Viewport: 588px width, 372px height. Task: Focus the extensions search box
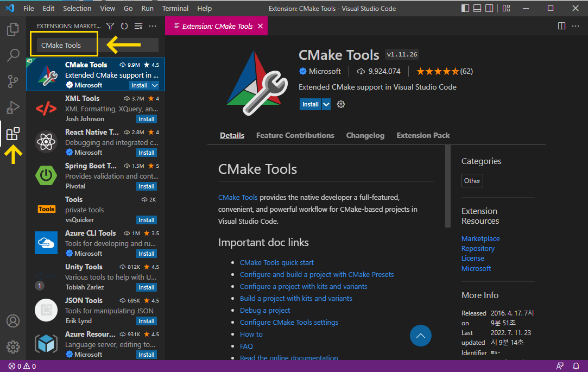tap(98, 45)
